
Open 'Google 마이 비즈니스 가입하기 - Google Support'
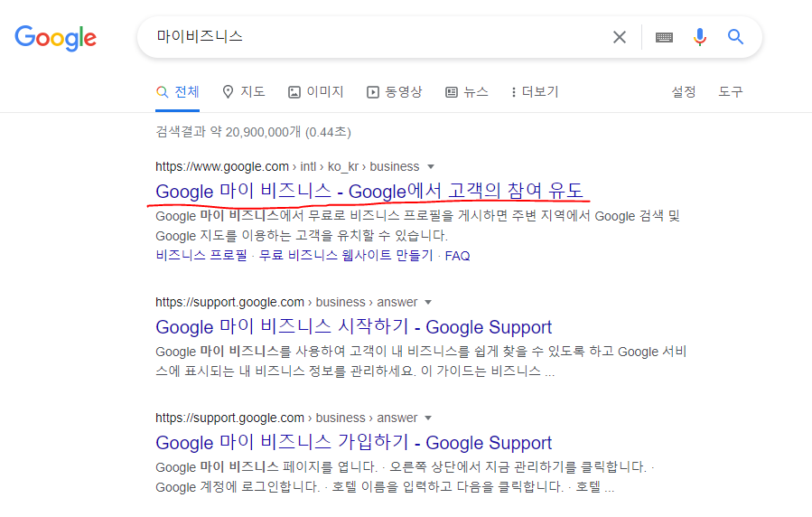coord(354,442)
